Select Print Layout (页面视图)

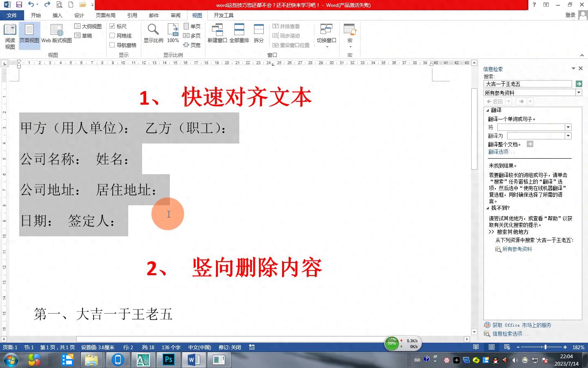point(29,36)
